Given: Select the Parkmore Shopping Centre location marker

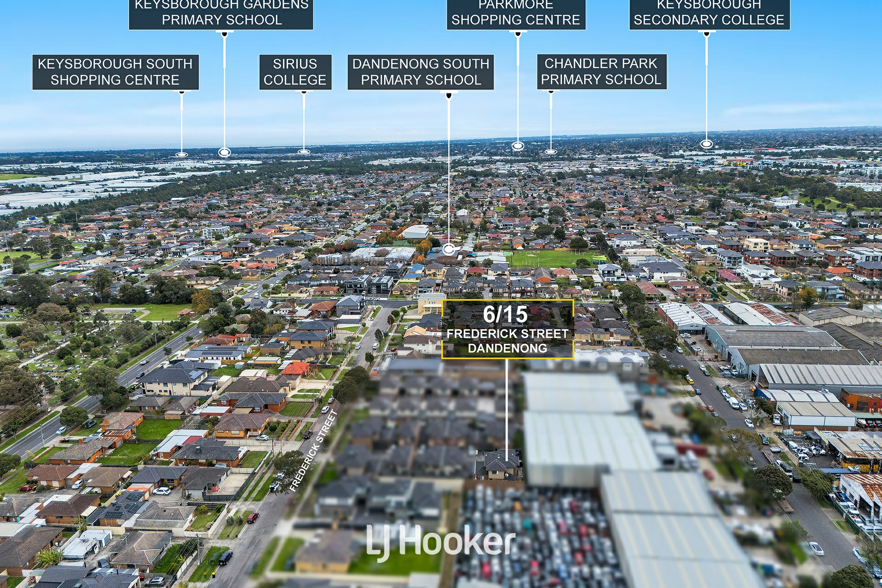Looking at the screenshot, I should pyautogui.click(x=518, y=146).
